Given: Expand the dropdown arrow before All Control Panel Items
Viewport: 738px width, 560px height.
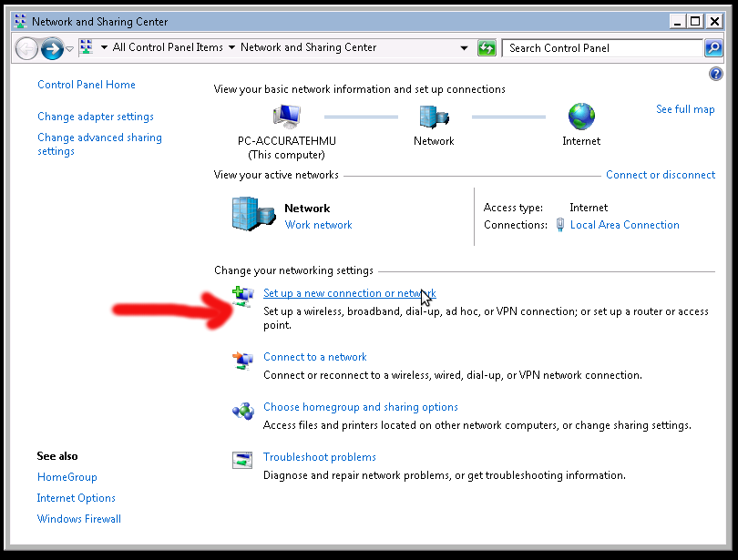Looking at the screenshot, I should 104,47.
